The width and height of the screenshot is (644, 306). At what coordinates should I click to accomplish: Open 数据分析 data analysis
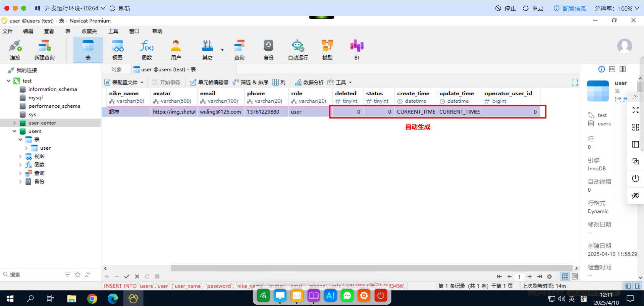click(309, 82)
